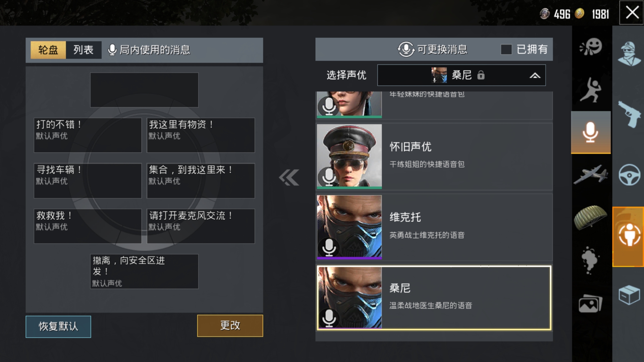Open the pistol weapon skins icon
The image size is (644, 362).
coord(629,114)
